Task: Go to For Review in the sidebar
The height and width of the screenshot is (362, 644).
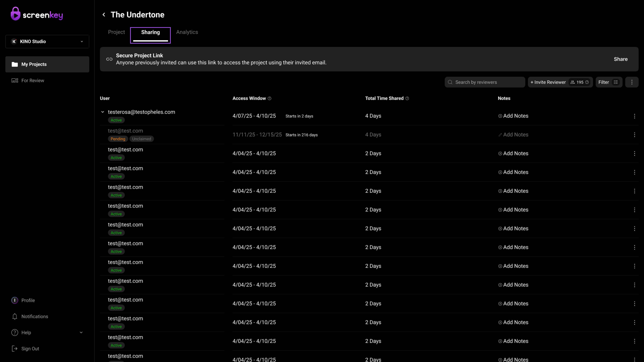Action: [x=33, y=80]
